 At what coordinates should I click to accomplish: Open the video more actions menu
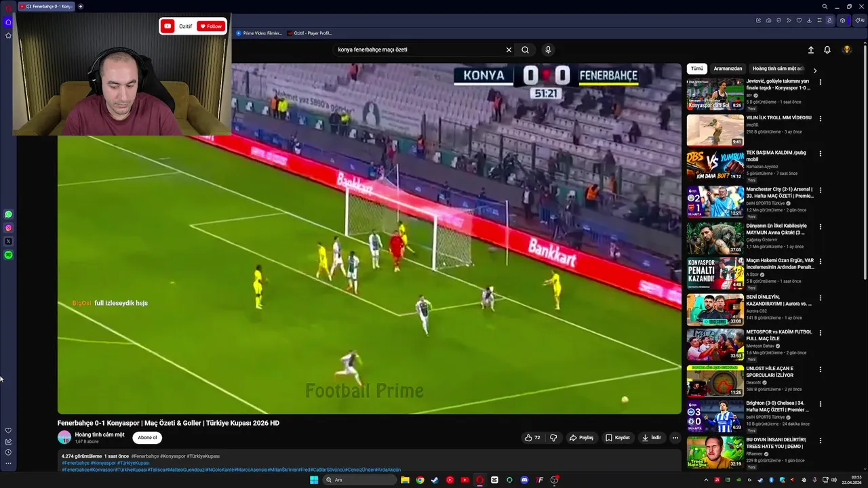675,438
